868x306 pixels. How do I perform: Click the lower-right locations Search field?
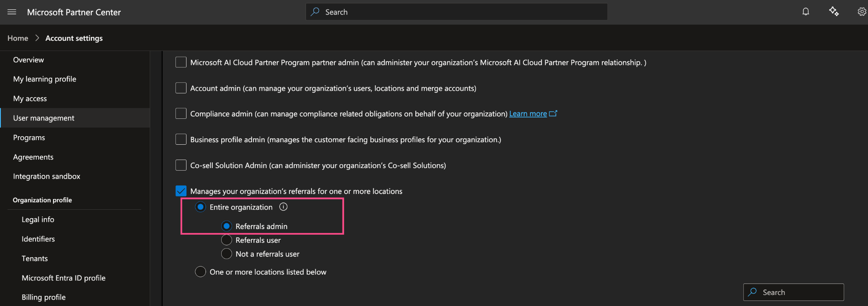click(x=793, y=292)
